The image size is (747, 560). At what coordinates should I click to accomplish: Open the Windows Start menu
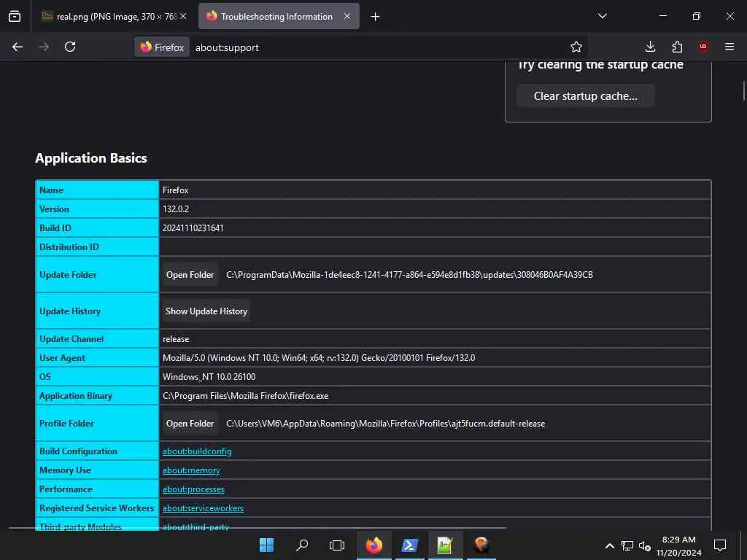point(266,545)
